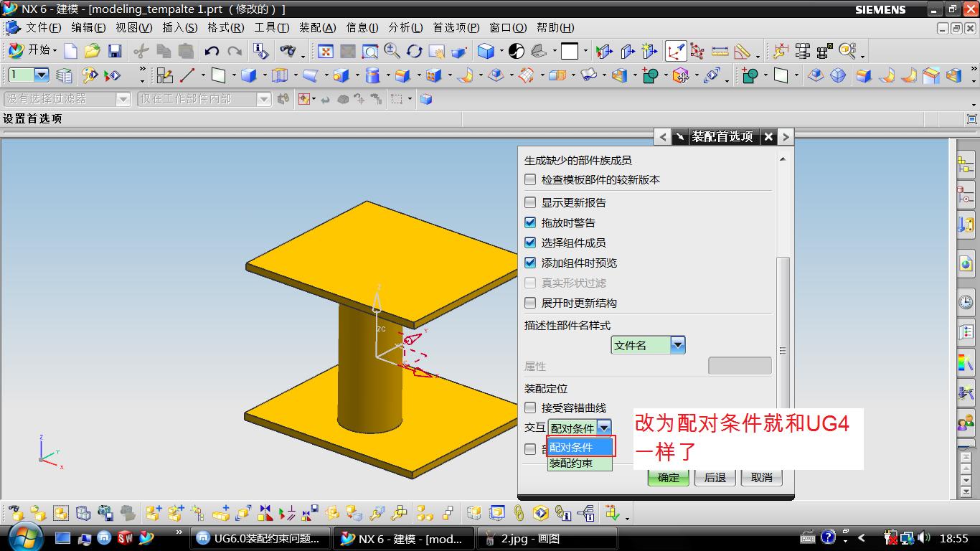Open the measure angle protractor tool
Screen dimensions: 980x551
(x=742, y=51)
